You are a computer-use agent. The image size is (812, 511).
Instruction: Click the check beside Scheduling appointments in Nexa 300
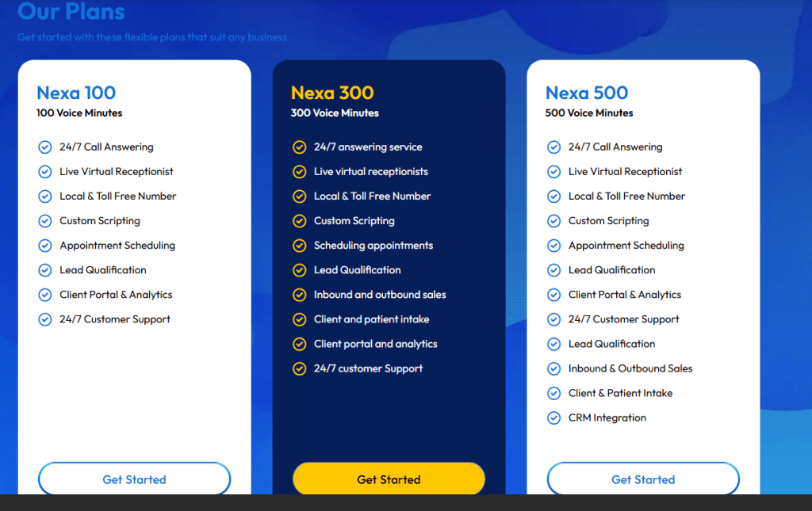pos(300,245)
